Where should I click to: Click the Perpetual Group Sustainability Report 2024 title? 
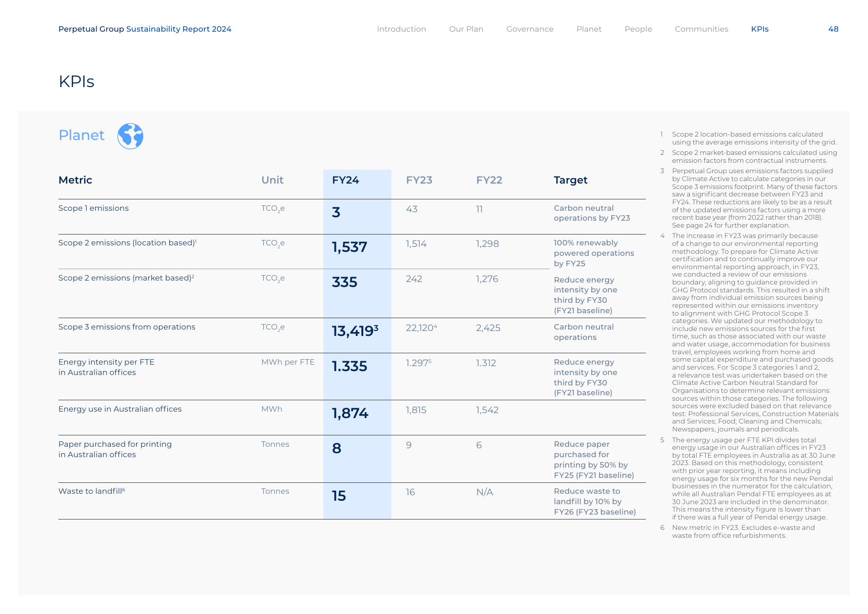[x=145, y=29]
